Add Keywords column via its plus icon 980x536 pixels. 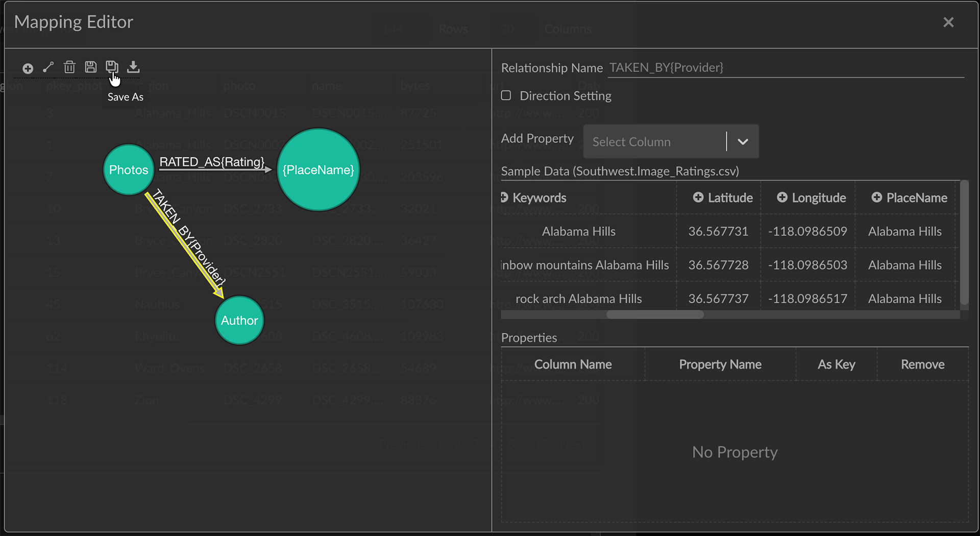(x=504, y=198)
